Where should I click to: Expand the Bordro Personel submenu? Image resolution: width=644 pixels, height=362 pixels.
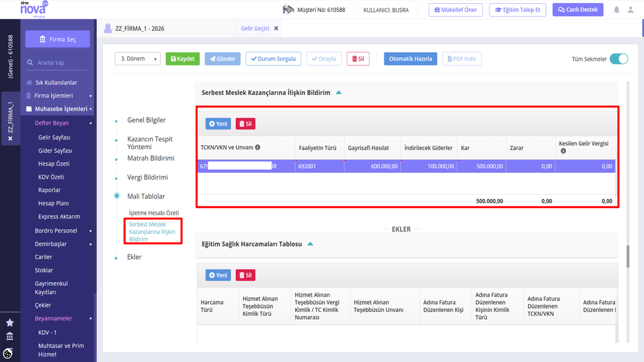pos(64,231)
